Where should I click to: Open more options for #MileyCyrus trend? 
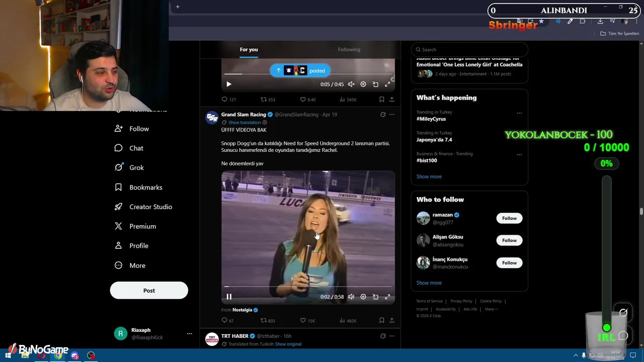[x=519, y=113]
